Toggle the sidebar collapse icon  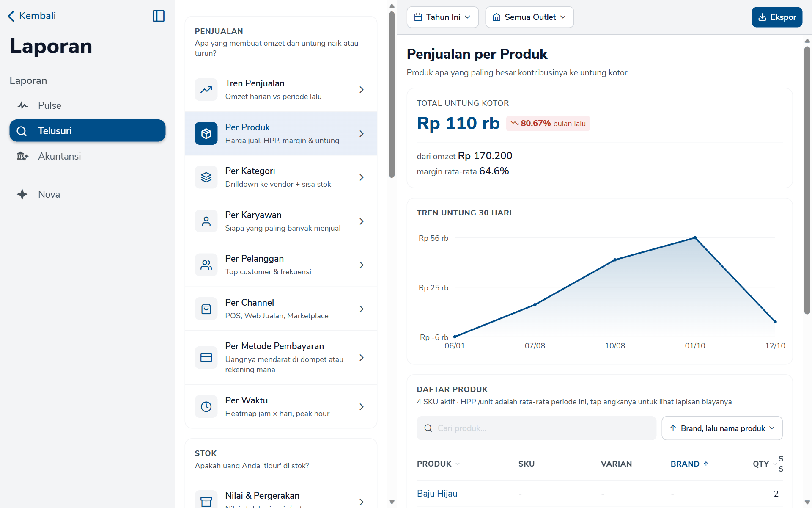(x=159, y=16)
